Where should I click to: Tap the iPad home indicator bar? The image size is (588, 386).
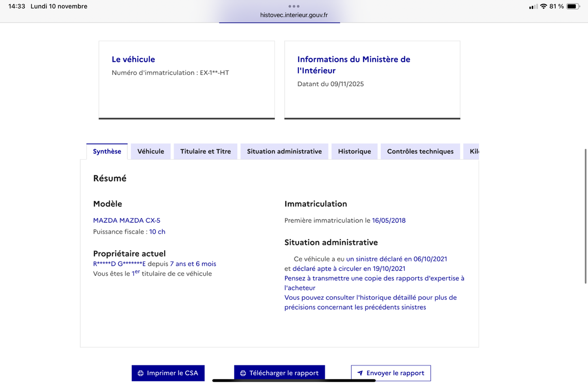point(294,380)
